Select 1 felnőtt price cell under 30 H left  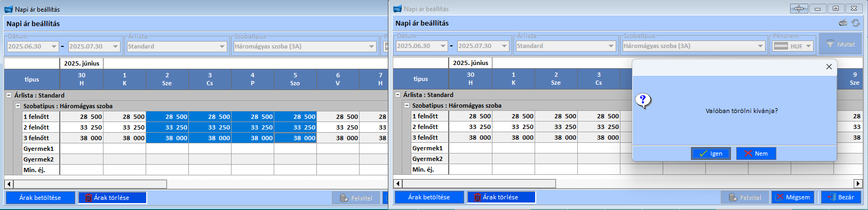pyautogui.click(x=82, y=117)
